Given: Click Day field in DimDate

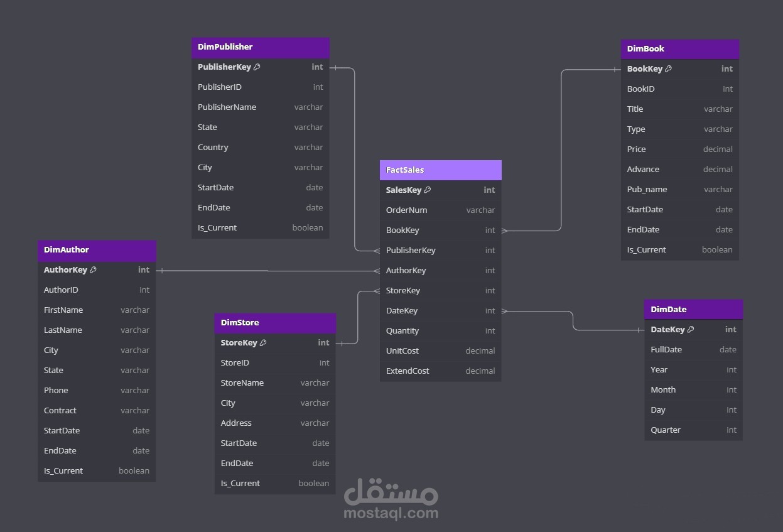Looking at the screenshot, I should (694, 410).
